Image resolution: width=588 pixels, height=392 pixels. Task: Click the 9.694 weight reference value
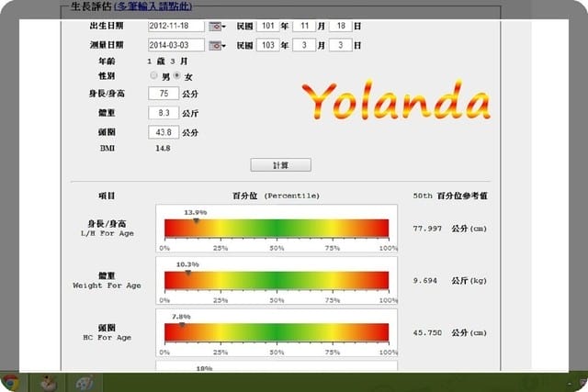(x=424, y=281)
